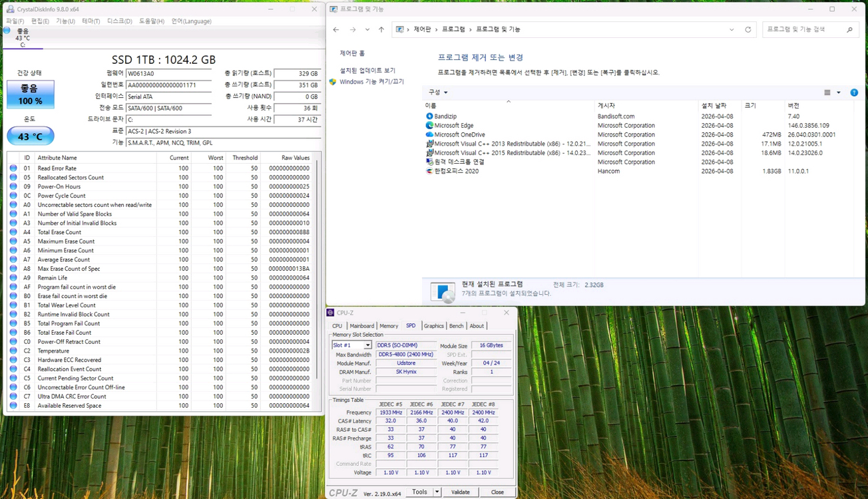The image size is (868, 499).
Task: Click the 한컴오피스 2020 program icon
Action: [x=429, y=171]
